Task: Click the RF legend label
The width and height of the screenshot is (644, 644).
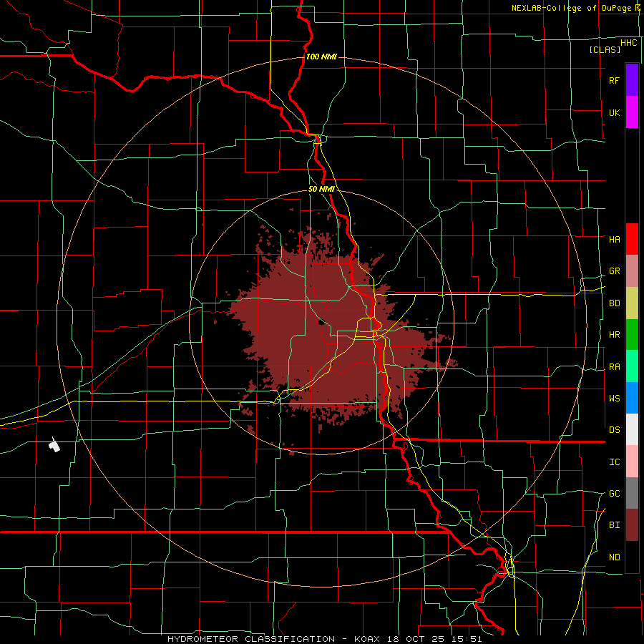Action: point(614,80)
